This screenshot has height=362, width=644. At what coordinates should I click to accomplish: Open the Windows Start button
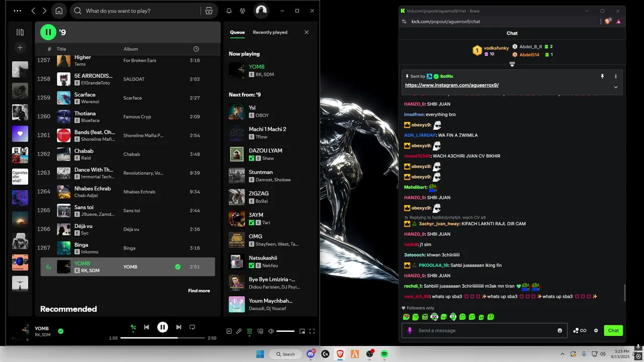coord(260,354)
